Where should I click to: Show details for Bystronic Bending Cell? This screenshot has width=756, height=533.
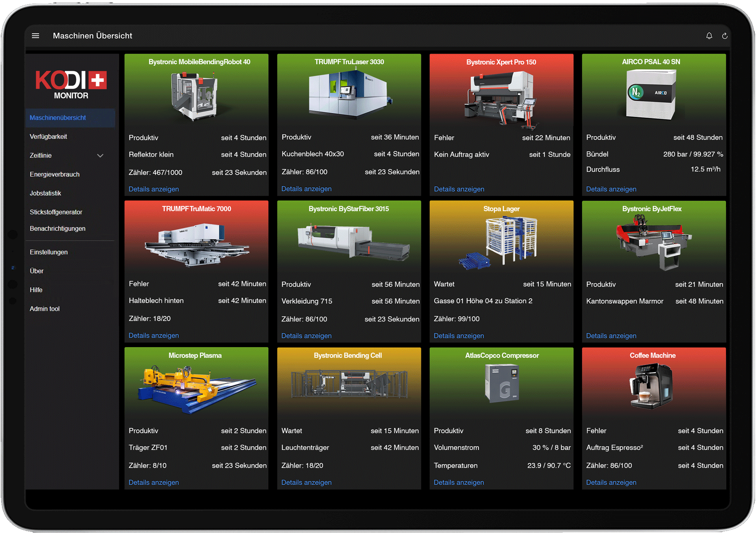pos(306,483)
